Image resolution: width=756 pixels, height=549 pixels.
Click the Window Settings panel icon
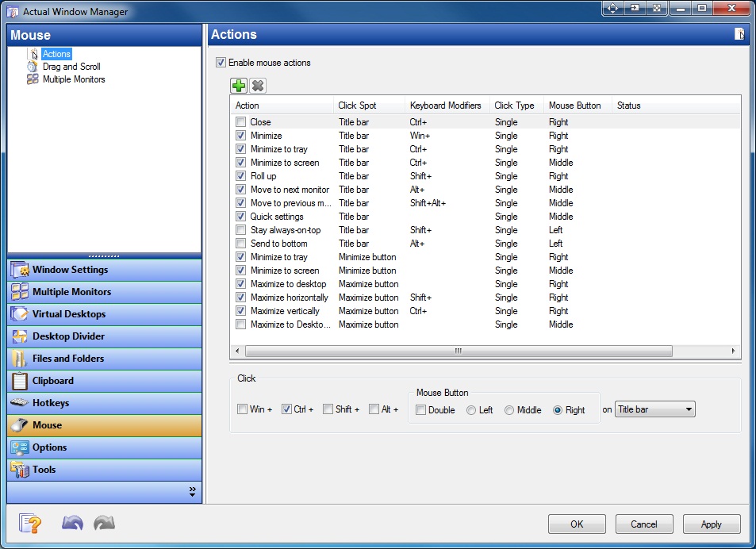pos(20,270)
